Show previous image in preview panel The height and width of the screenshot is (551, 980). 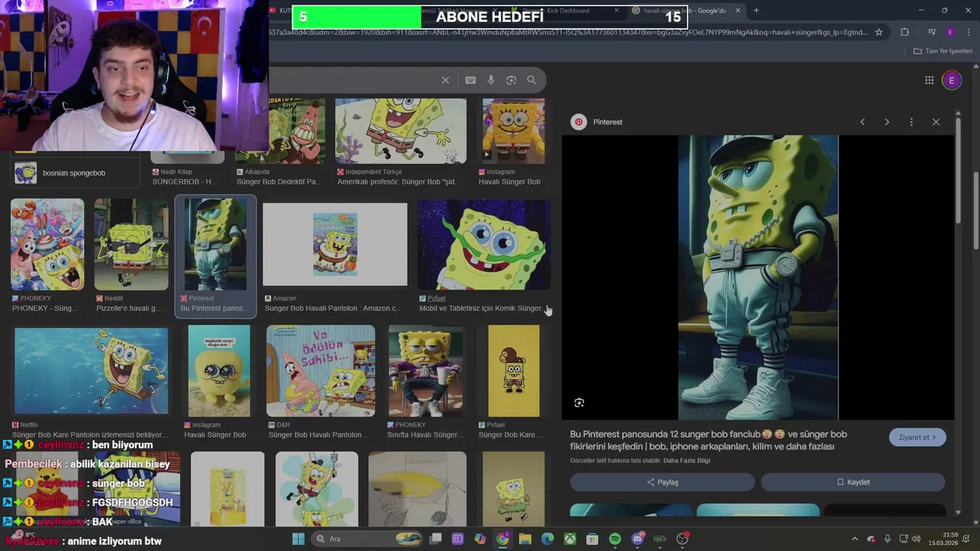point(862,122)
